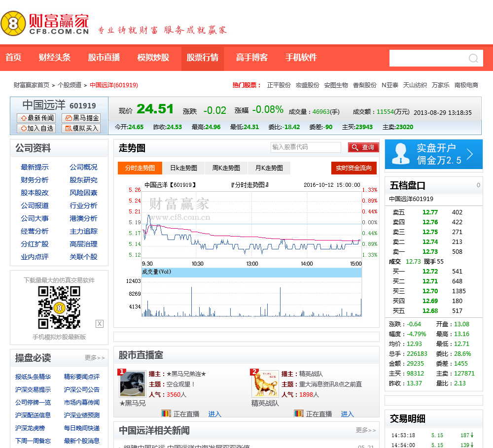Open 模拟炒股 in the navigation bar
The height and width of the screenshot is (448, 493).
(153, 57)
